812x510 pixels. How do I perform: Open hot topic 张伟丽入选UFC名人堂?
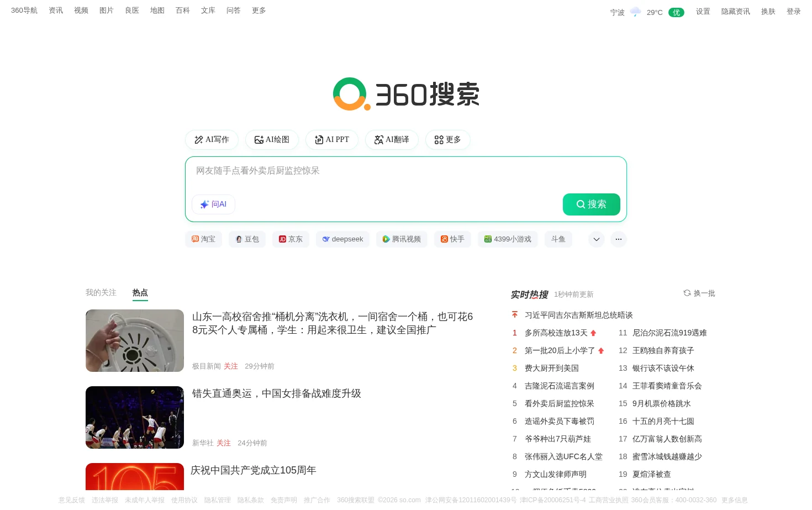click(x=563, y=456)
